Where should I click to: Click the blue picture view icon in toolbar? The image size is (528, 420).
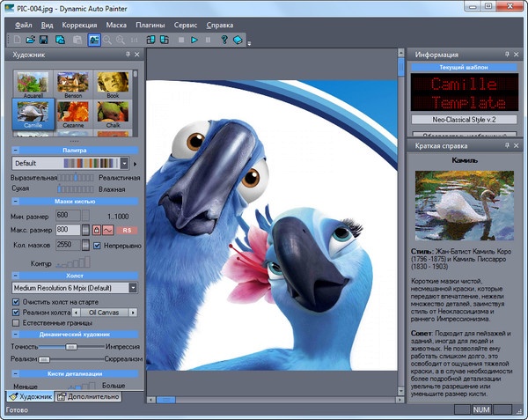click(93, 41)
